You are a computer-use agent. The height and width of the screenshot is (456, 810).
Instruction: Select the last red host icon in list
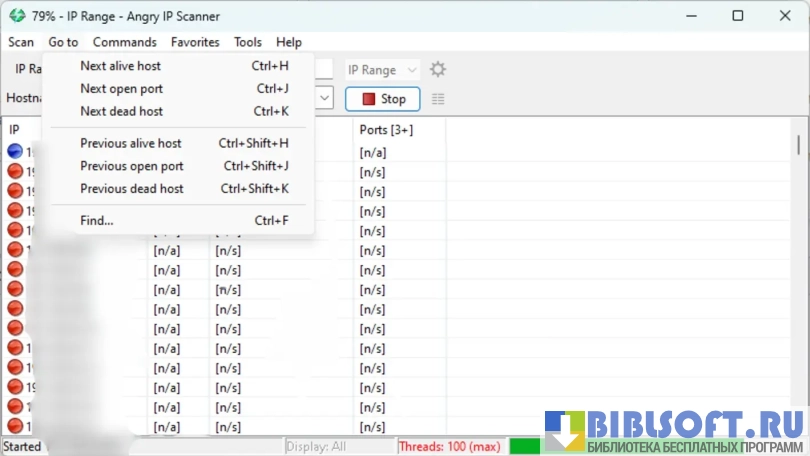click(x=15, y=426)
